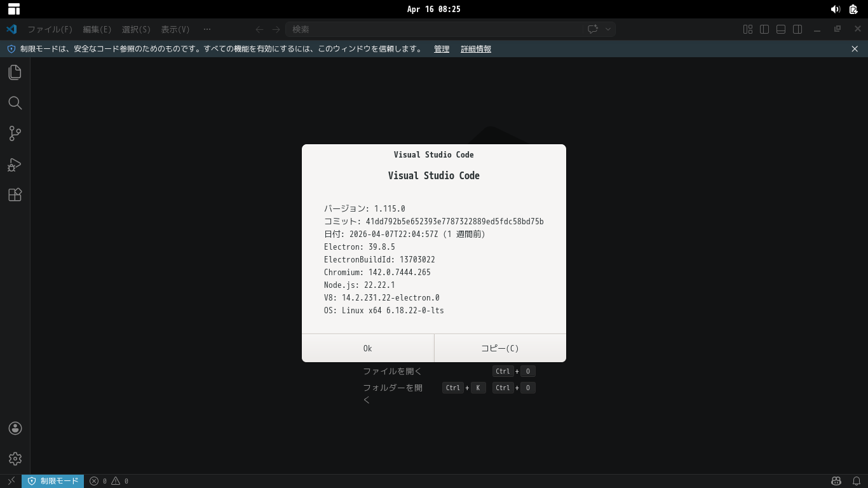
Task: Click the VS Code logo in the title bar
Action: [x=11, y=29]
